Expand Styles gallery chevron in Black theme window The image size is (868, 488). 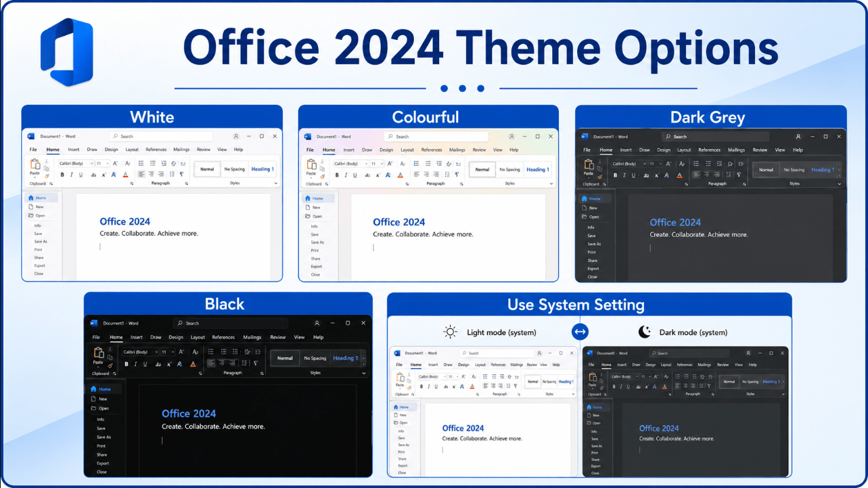coord(364,373)
